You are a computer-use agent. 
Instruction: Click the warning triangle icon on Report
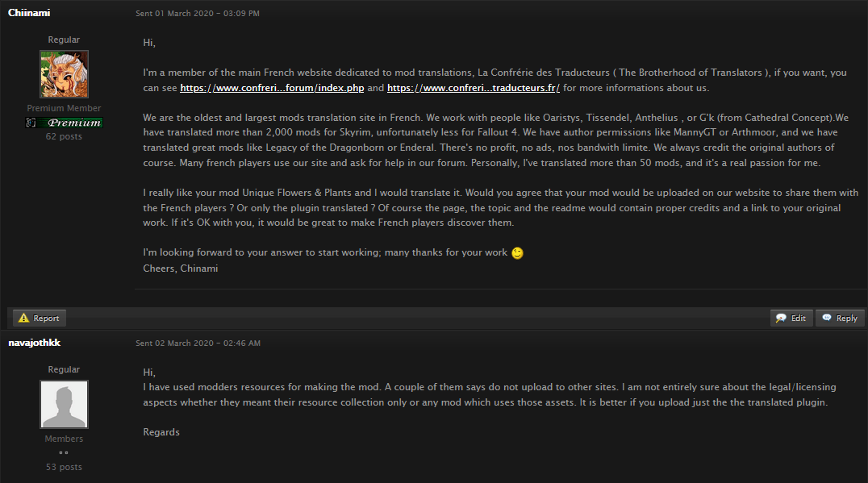[x=23, y=319]
